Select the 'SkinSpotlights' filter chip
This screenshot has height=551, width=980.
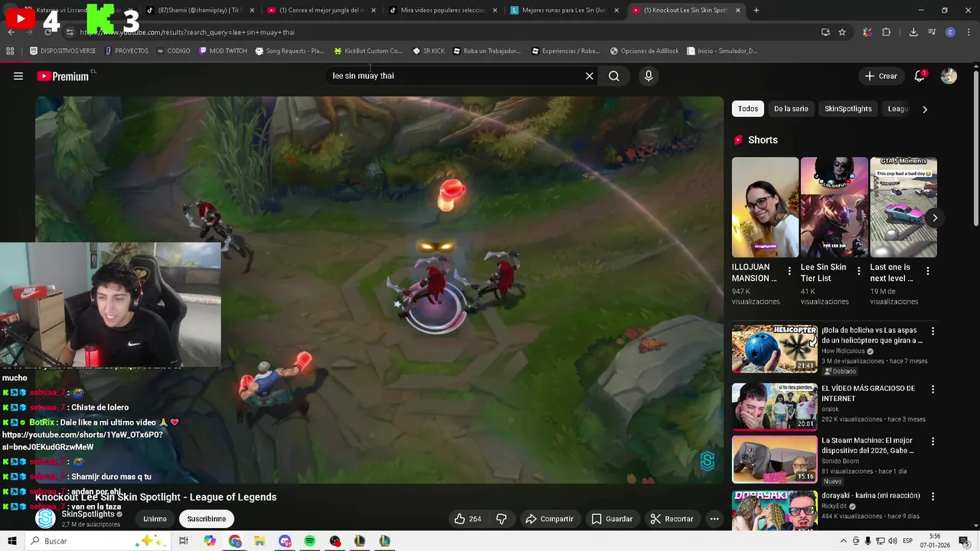tap(848, 109)
